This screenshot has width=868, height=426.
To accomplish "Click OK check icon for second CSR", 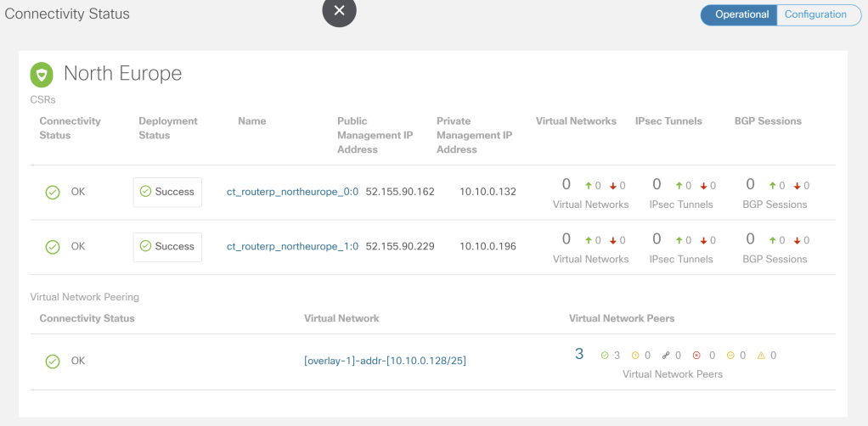I will [53, 247].
